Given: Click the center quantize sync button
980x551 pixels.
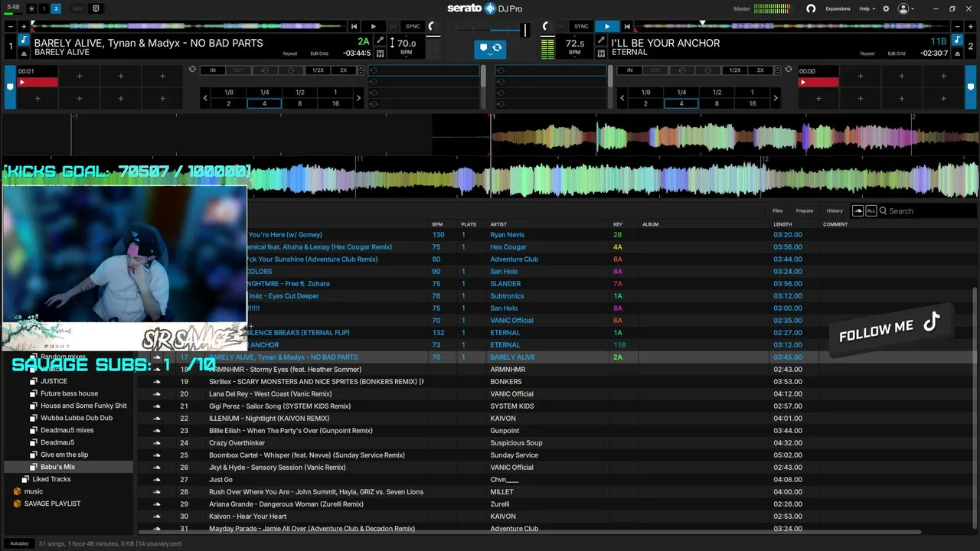Looking at the screenshot, I should pyautogui.click(x=490, y=49).
